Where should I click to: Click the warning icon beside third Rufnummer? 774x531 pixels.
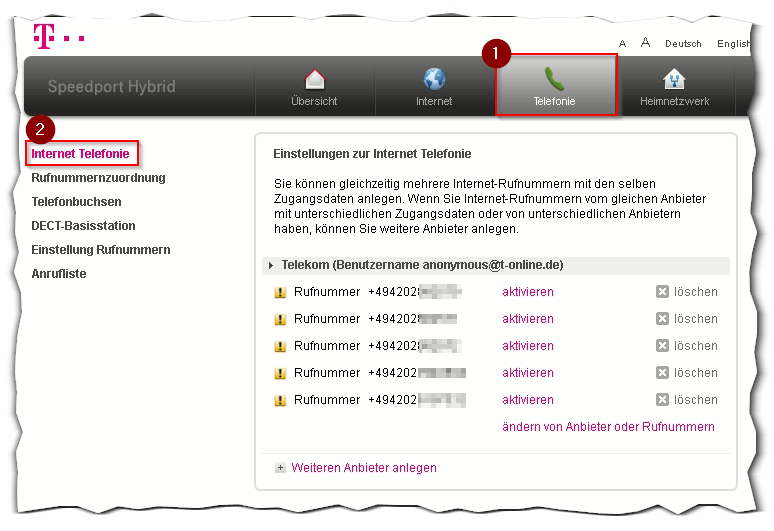tap(280, 346)
